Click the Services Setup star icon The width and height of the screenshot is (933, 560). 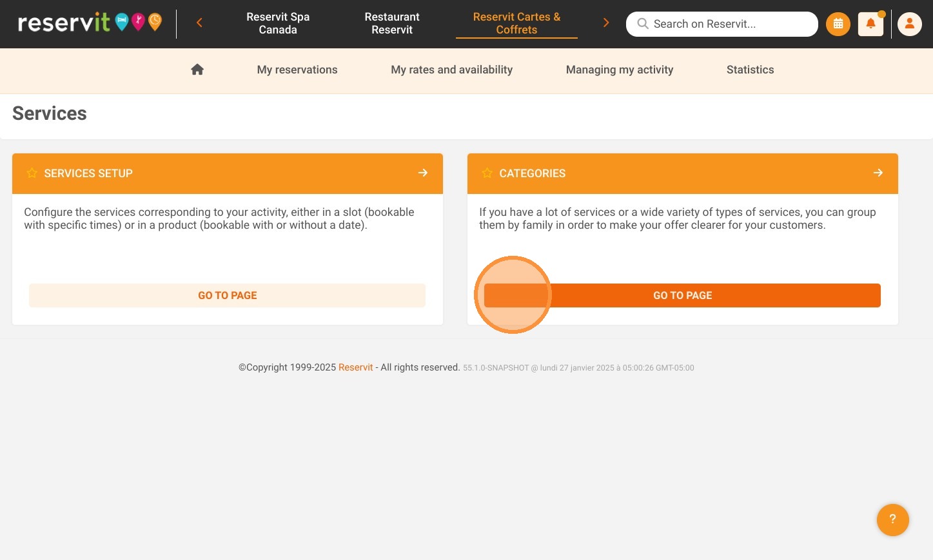(x=32, y=173)
